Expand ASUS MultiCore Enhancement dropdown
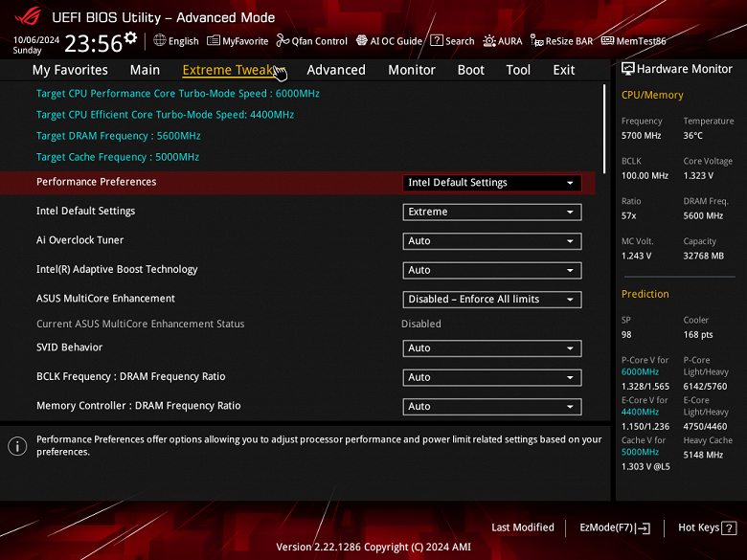 [491, 300]
